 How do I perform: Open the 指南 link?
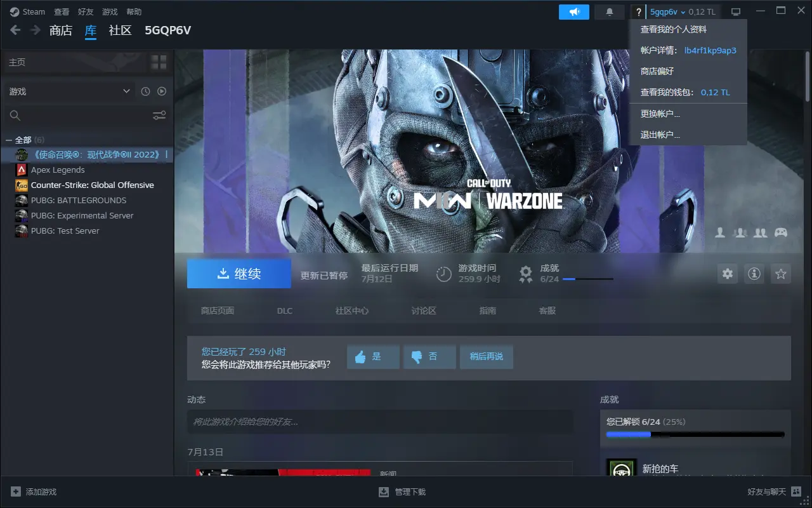click(488, 311)
